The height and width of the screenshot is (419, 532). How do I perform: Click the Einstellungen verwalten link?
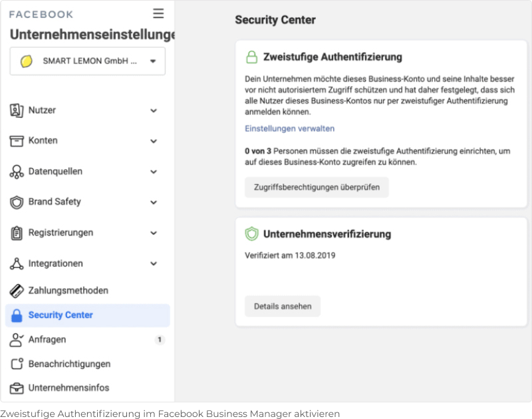[x=289, y=128]
